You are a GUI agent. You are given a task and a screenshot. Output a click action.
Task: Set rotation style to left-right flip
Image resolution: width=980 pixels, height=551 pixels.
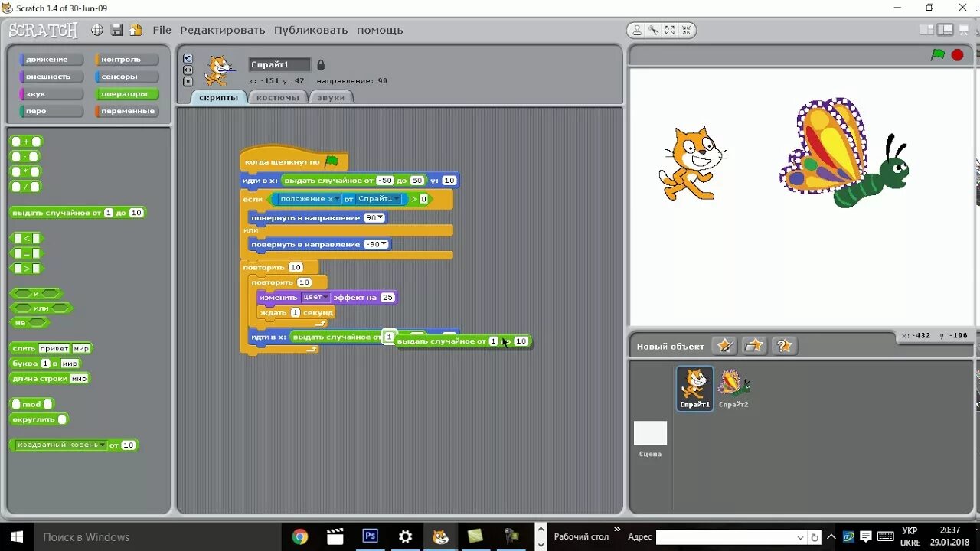[x=188, y=70]
